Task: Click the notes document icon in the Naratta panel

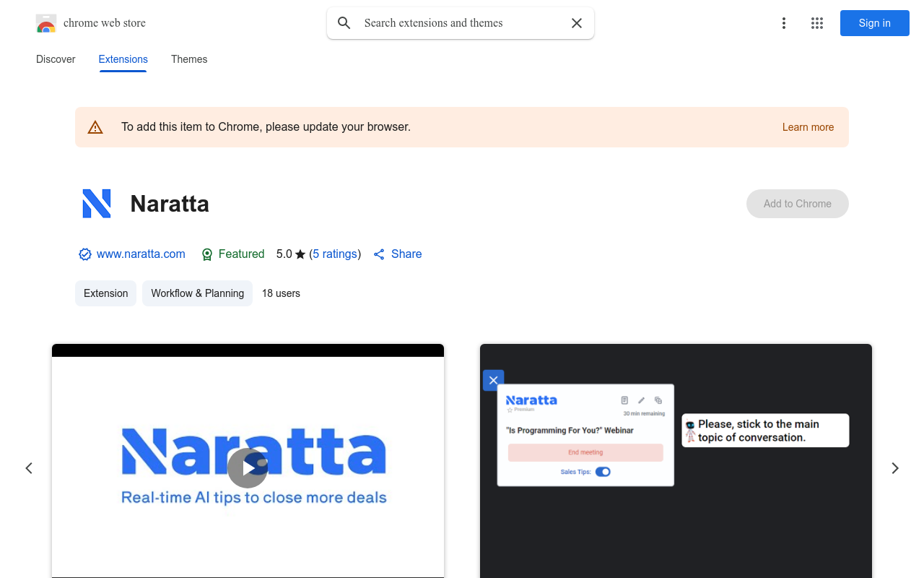Action: click(624, 400)
